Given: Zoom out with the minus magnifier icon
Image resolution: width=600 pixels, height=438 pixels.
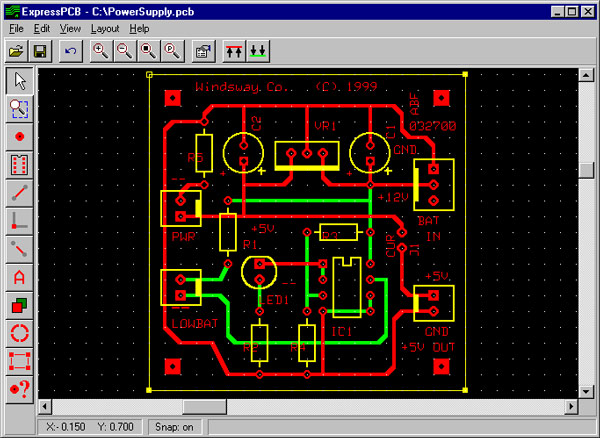Looking at the screenshot, I should click(123, 50).
